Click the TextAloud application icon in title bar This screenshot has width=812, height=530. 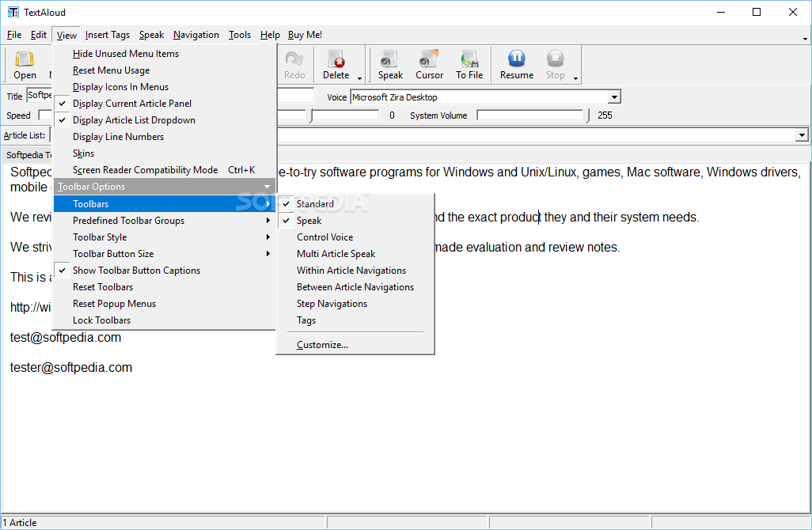click(13, 12)
